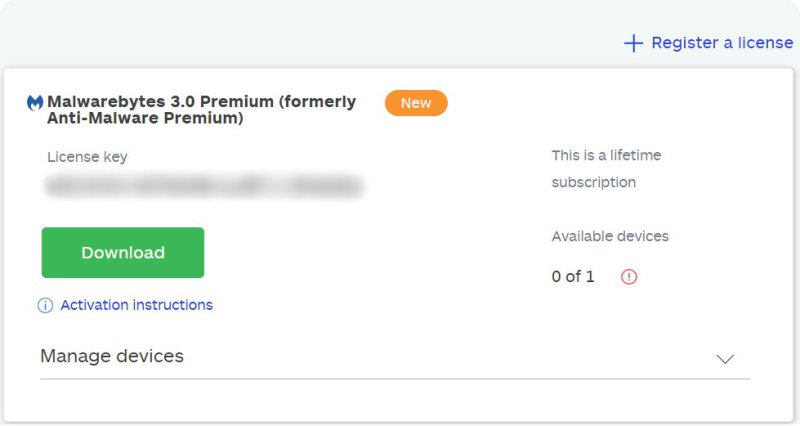Select the blurred license key value
The width and height of the screenshot is (800, 426).
click(204, 186)
